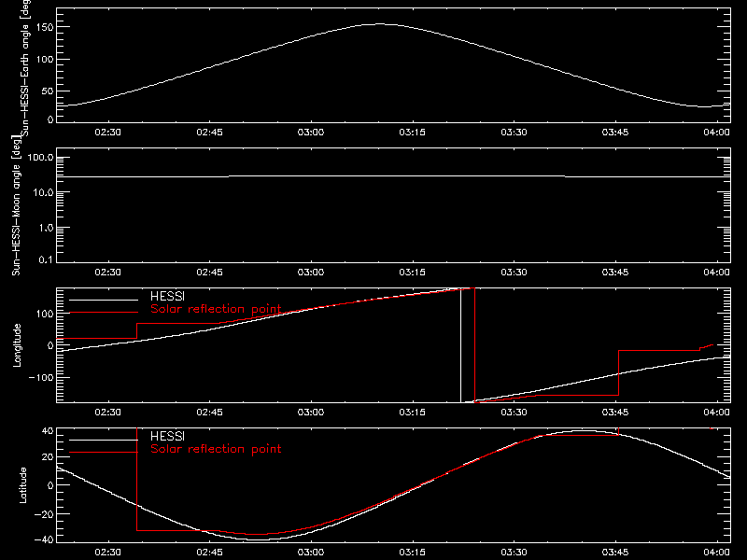Click the 1.0 tick on Moon angle axis
Viewport: 747px width, 560px height.
click(46, 228)
